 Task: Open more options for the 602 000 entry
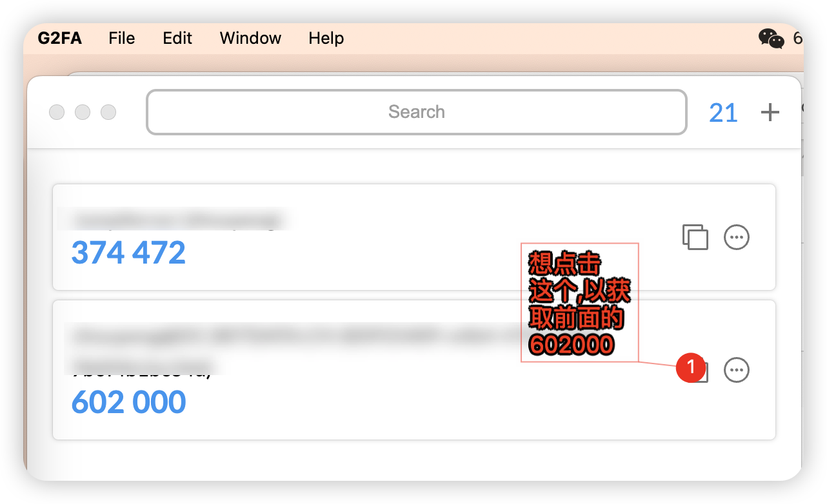click(x=737, y=370)
